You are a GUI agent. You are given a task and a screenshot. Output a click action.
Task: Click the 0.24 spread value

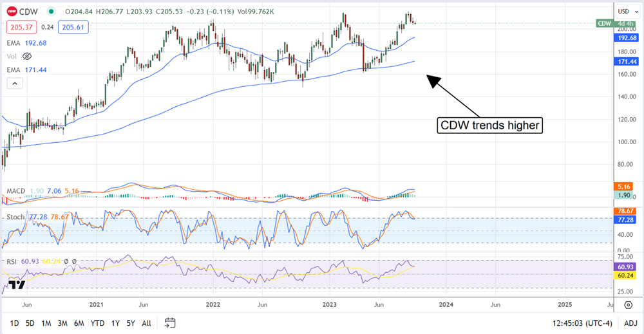tap(47, 28)
